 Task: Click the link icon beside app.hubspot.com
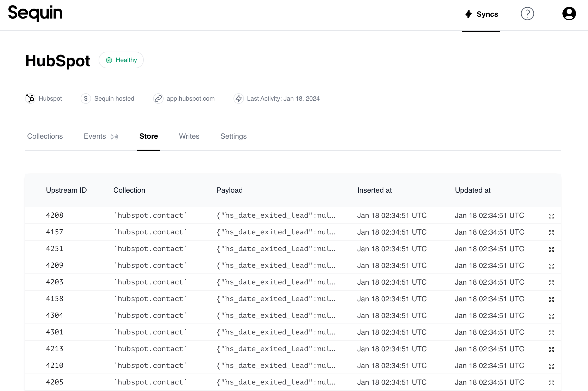(158, 99)
